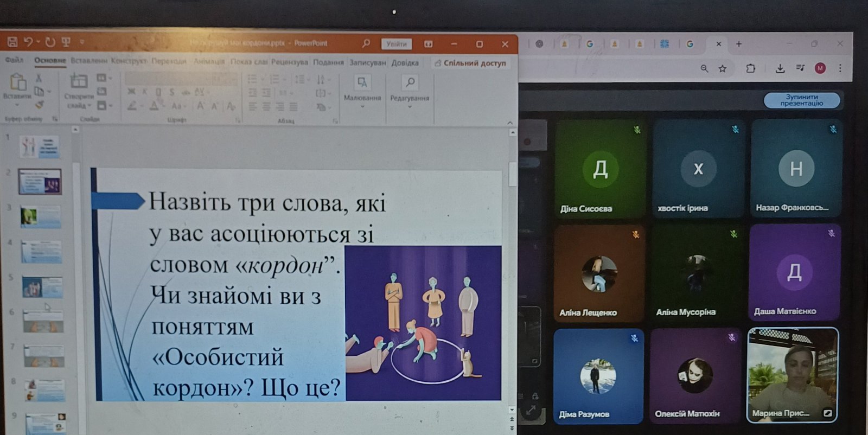Click the Спільний доступ button
This screenshot has width=868, height=435.
[470, 63]
